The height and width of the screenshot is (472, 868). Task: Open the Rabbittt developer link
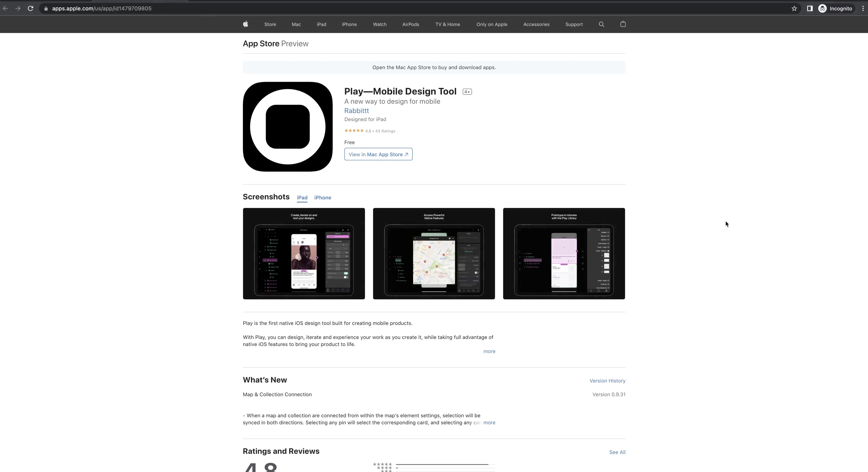tap(356, 111)
